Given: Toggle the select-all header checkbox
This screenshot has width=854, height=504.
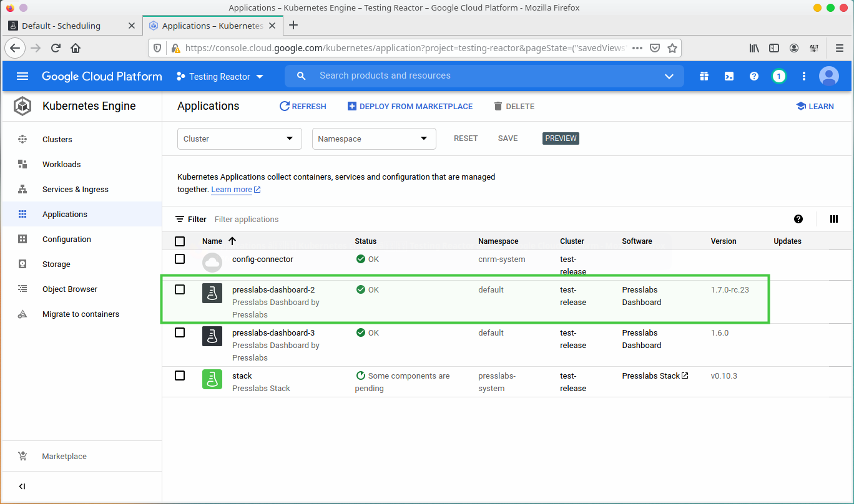Looking at the screenshot, I should point(180,241).
